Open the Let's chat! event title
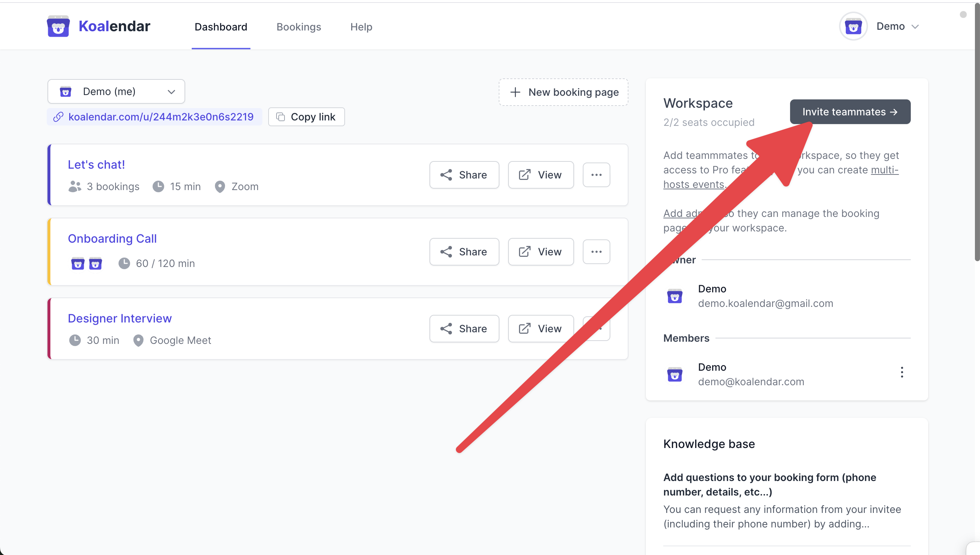Screen dimensions: 980x555 (x=96, y=165)
